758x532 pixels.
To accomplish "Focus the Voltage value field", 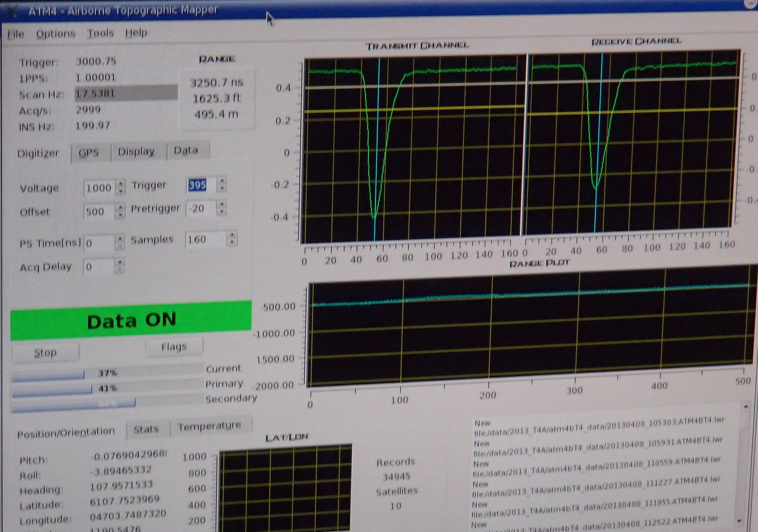I will point(99,188).
